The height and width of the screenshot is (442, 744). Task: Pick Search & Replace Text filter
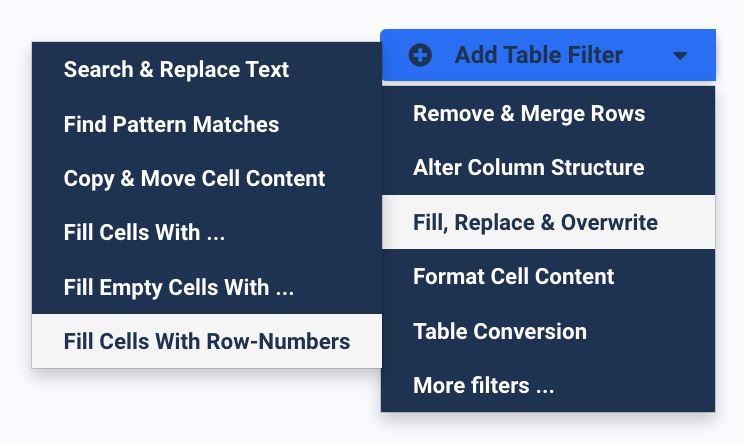click(x=207, y=70)
